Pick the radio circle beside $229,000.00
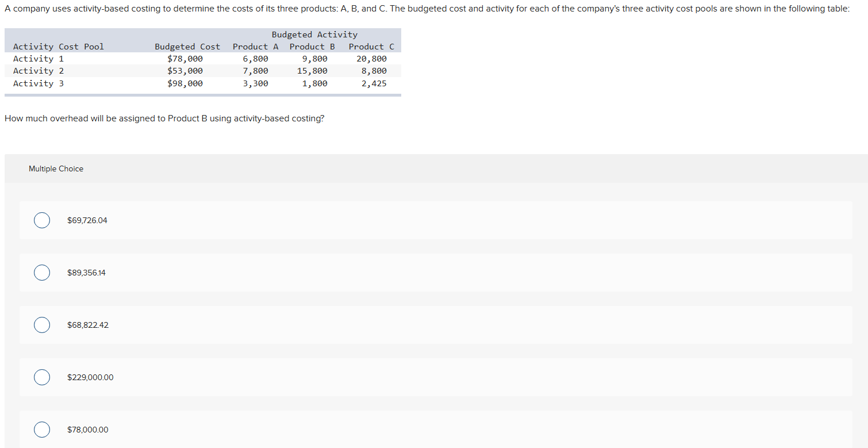 tap(41, 377)
